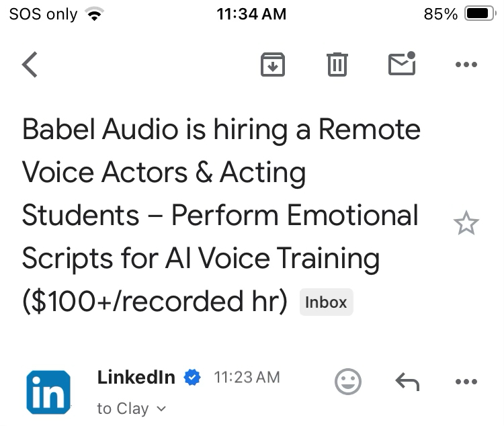Open the top toolbar more options menu
This screenshot has height=426, width=504.
(466, 65)
